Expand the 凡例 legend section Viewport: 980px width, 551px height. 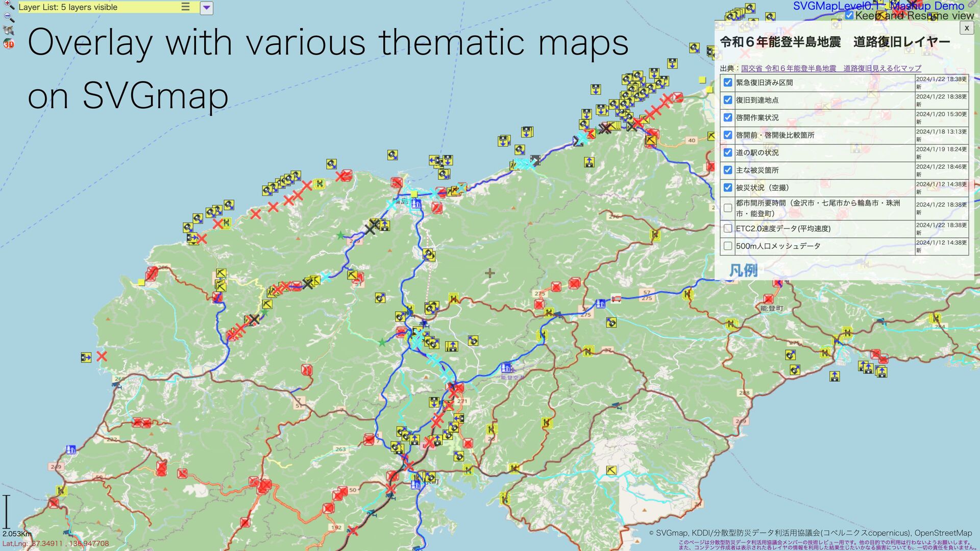(x=743, y=270)
